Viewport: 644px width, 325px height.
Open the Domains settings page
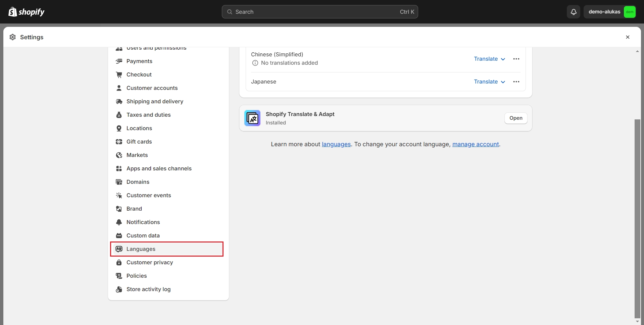[138, 182]
